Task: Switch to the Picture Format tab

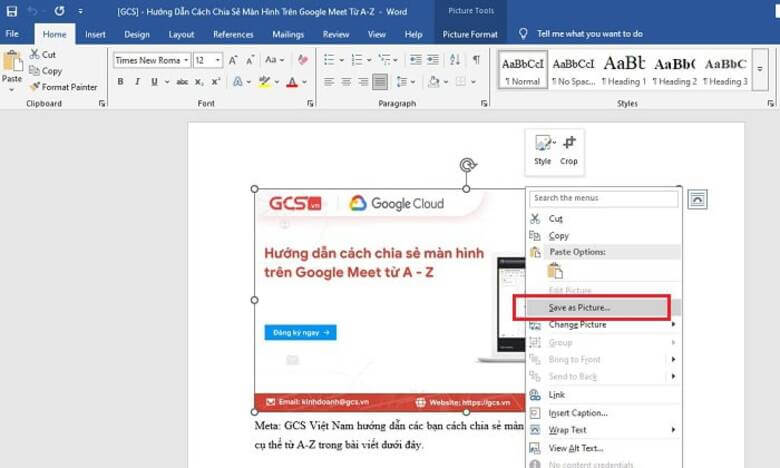Action: [470, 34]
